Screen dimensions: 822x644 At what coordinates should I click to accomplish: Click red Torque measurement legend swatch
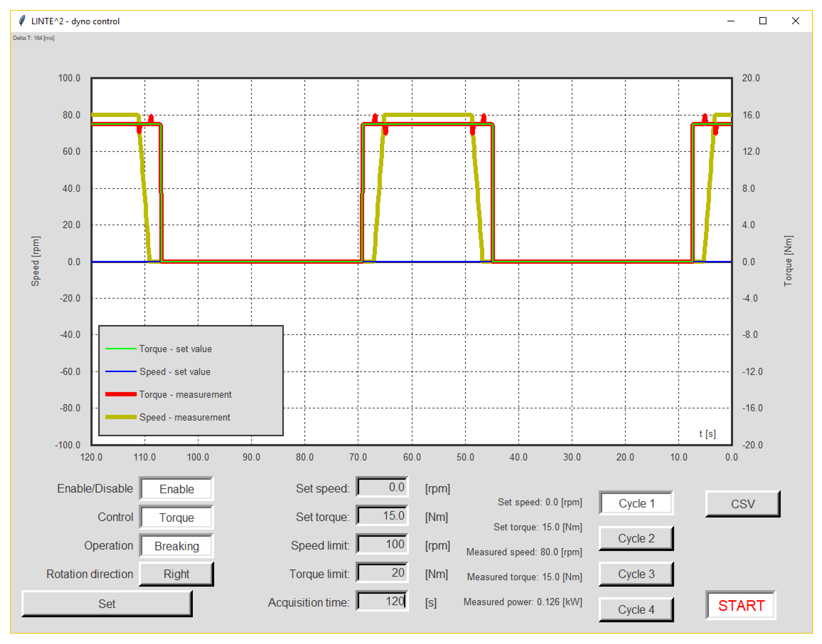(121, 395)
